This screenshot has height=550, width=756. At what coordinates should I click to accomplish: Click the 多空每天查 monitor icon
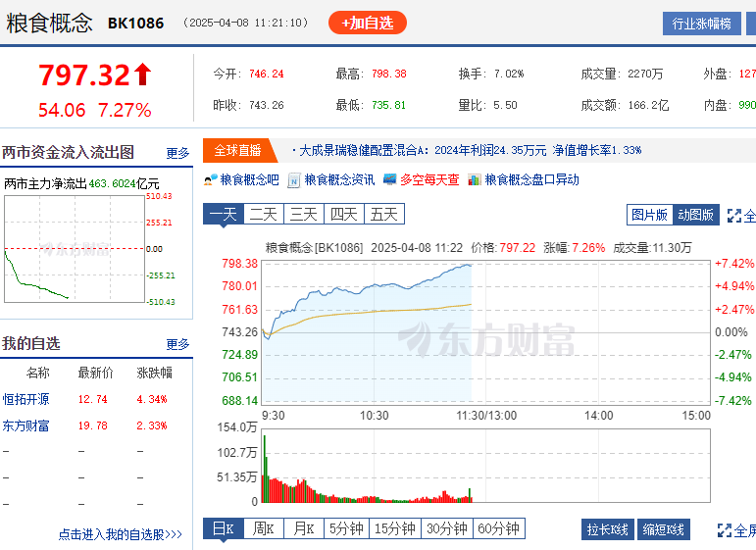[x=389, y=180]
